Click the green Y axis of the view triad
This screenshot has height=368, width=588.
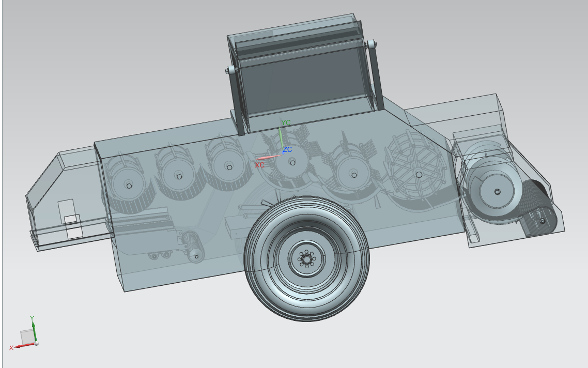(x=34, y=330)
